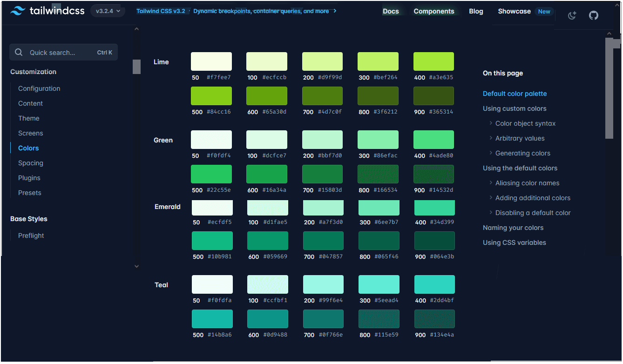This screenshot has width=623, height=364.
Task: Click chevron beside Adding additional colors
Action: coord(491,198)
